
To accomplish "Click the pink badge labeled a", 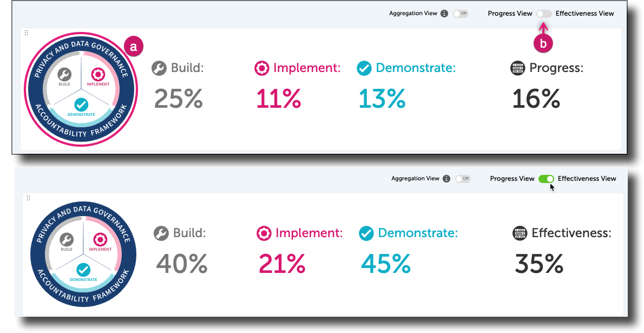I will pos(133,47).
